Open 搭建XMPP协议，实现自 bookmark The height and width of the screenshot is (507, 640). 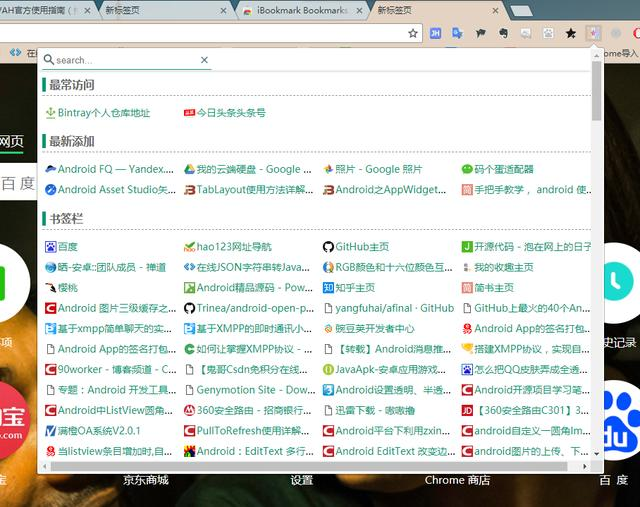526,349
